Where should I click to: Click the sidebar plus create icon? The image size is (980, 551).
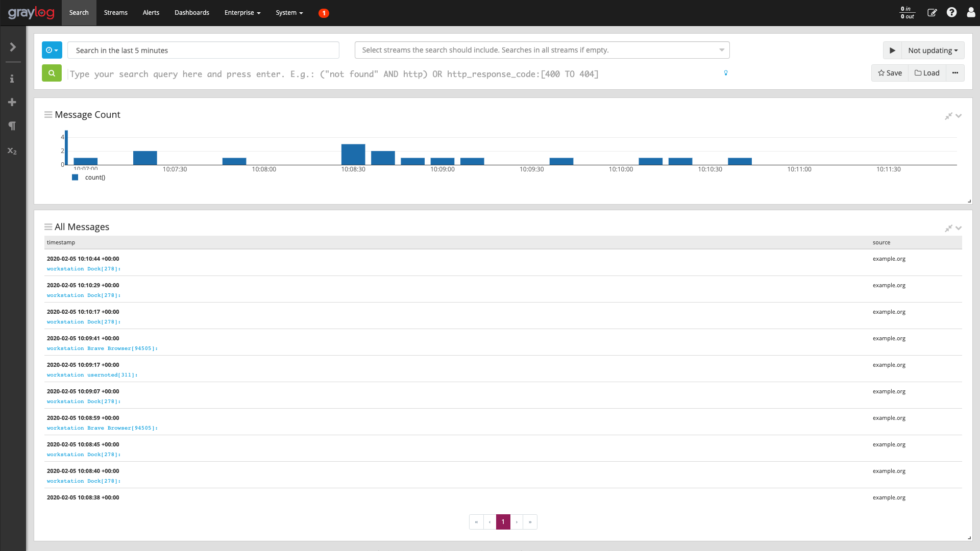click(12, 102)
